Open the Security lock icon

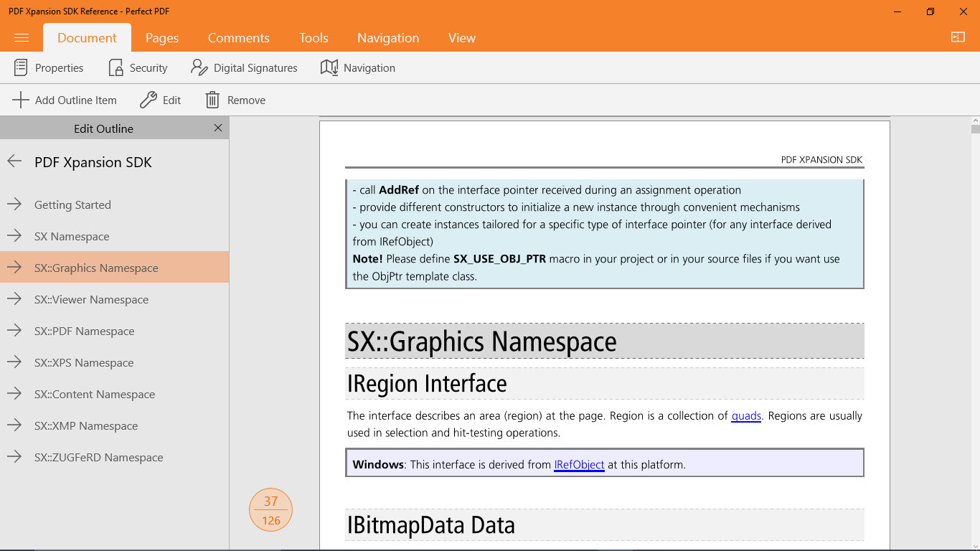[x=116, y=67]
